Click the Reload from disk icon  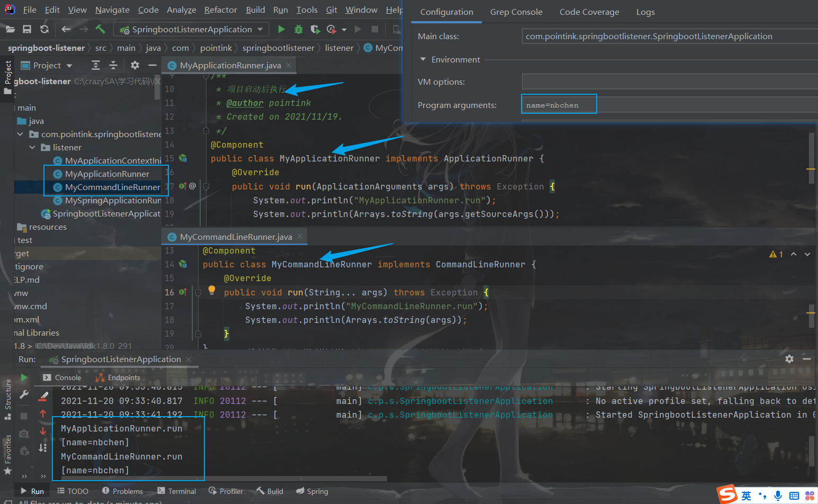[44, 29]
